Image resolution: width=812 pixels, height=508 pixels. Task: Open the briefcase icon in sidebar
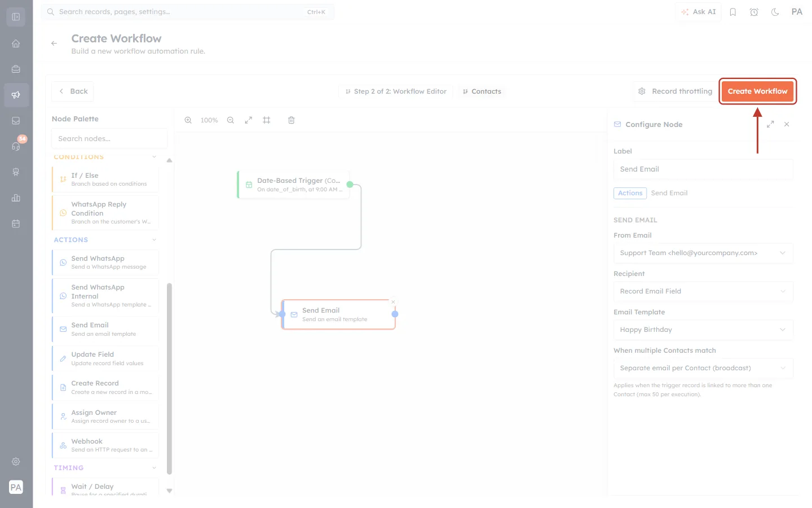(16, 69)
